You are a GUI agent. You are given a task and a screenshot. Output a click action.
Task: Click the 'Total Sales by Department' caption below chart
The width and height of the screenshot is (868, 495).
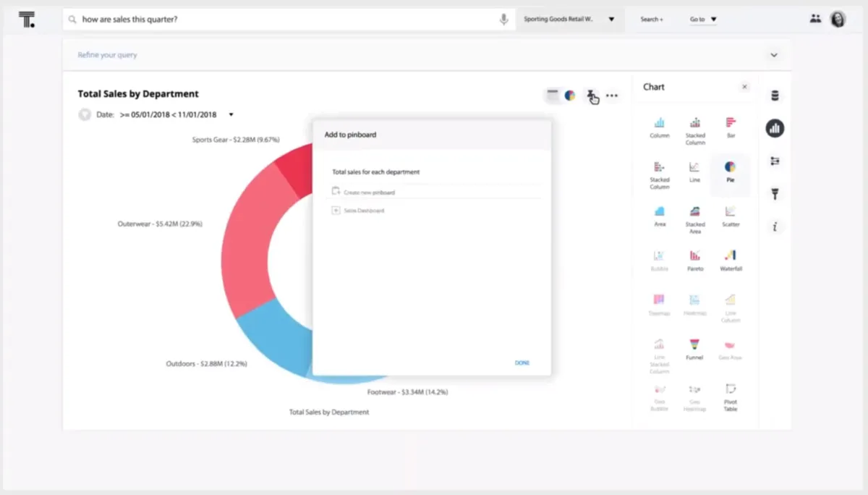pos(329,412)
